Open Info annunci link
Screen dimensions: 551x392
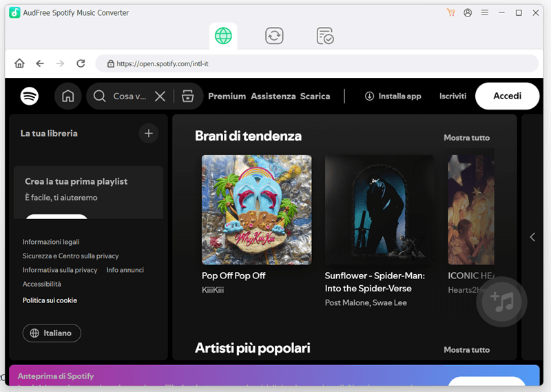(125, 270)
